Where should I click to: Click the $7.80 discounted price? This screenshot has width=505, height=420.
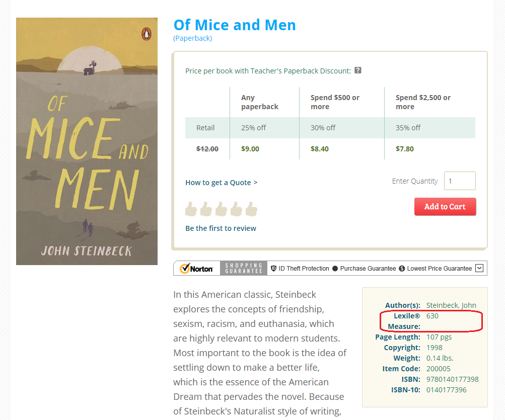tap(404, 149)
